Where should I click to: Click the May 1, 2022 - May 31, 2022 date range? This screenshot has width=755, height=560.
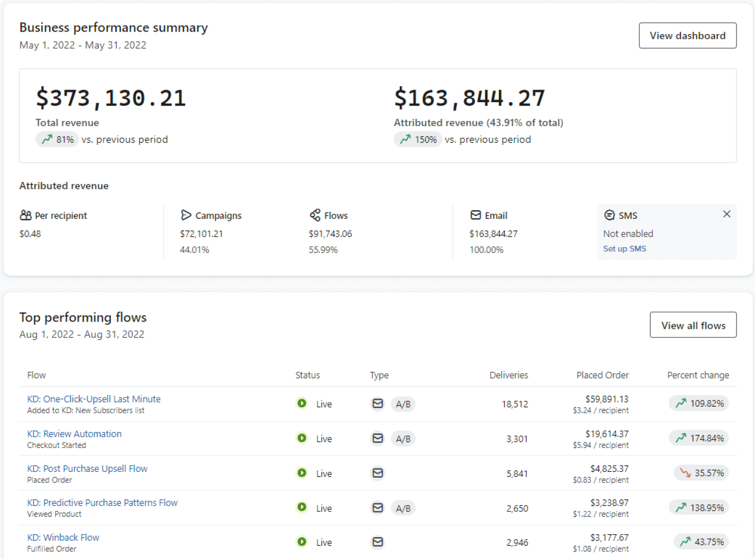tap(83, 45)
